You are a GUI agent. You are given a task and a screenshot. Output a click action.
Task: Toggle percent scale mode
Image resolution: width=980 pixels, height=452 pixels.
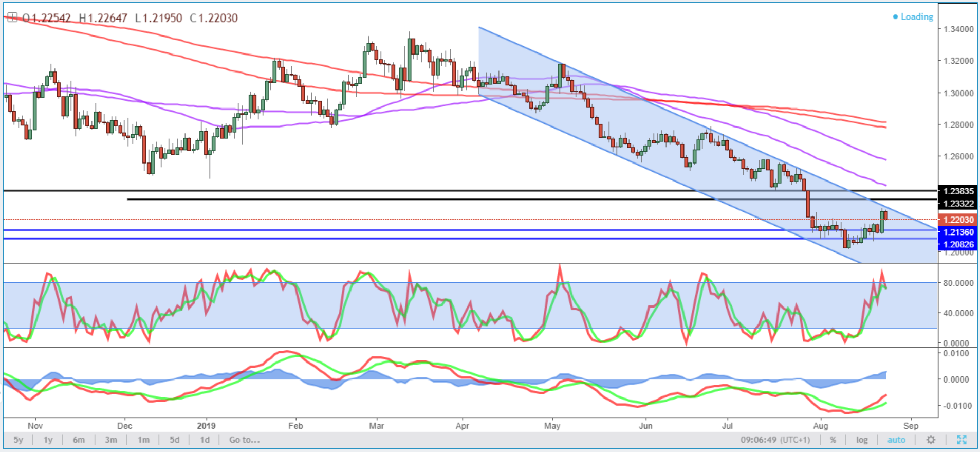(833, 440)
